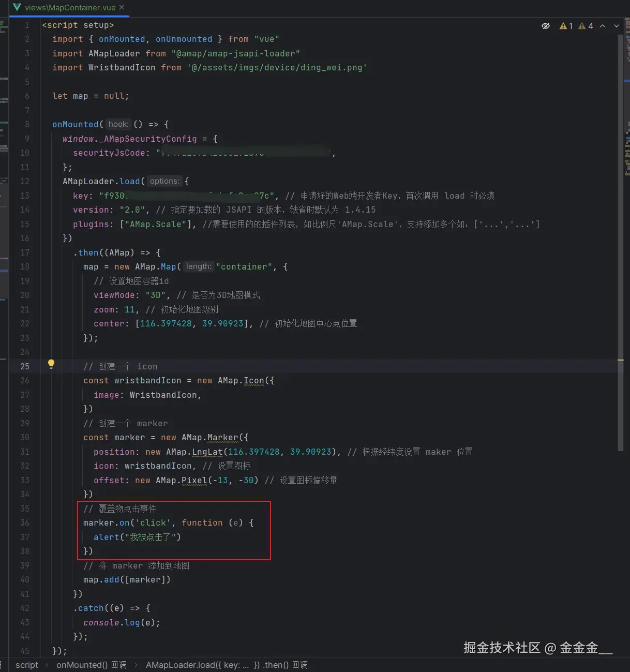Click the options: inlay hint on line 12
This screenshot has width=630, height=672.
[x=164, y=181]
